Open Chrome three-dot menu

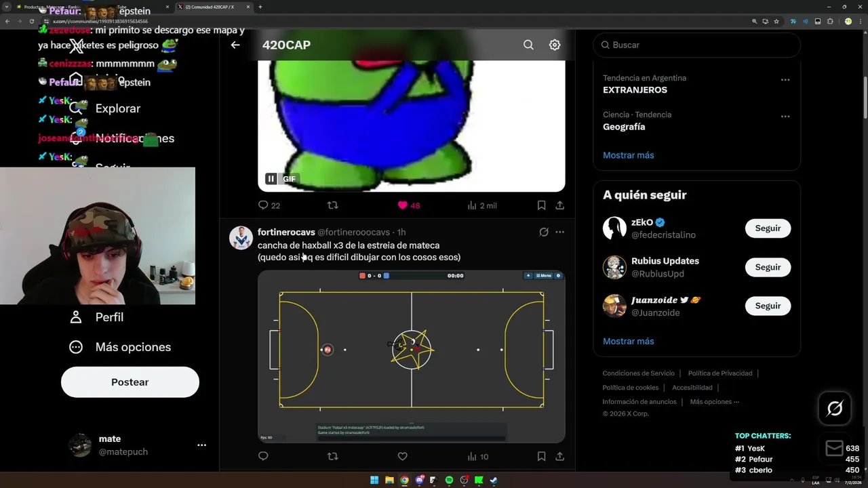861,21
